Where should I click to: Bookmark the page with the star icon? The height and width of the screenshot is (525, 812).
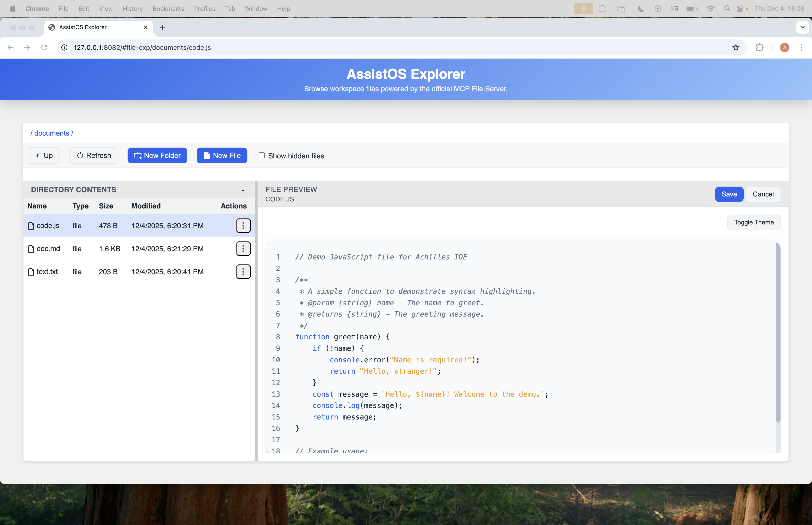click(x=735, y=47)
